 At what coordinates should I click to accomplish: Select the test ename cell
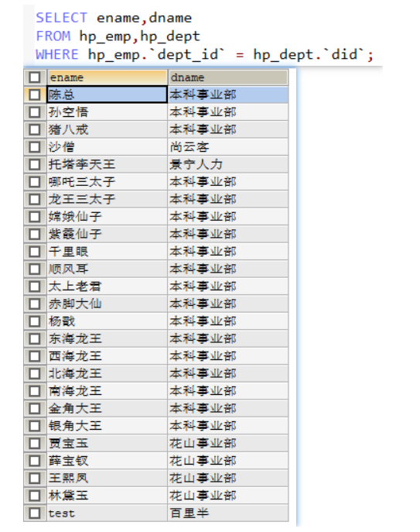point(107,513)
